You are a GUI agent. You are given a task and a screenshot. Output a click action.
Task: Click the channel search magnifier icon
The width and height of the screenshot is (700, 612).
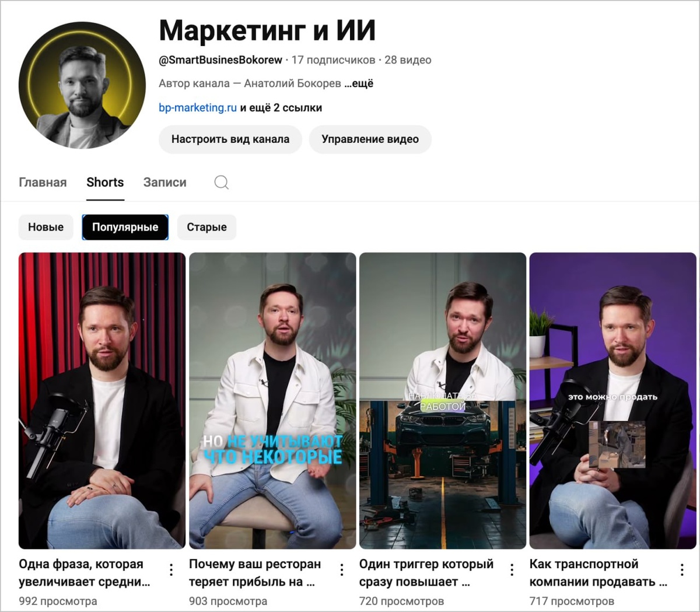pyautogui.click(x=222, y=182)
